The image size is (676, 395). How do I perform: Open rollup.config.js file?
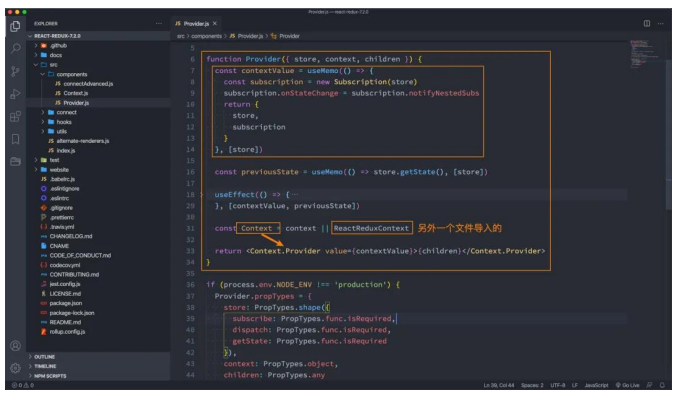(x=67, y=332)
